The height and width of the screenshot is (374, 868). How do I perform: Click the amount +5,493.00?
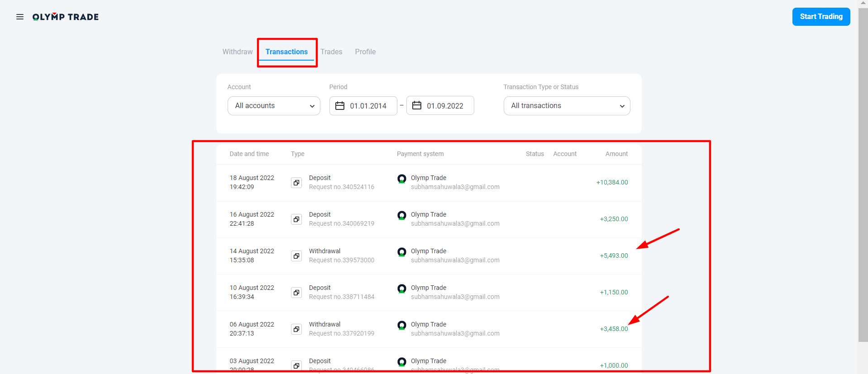pyautogui.click(x=614, y=256)
